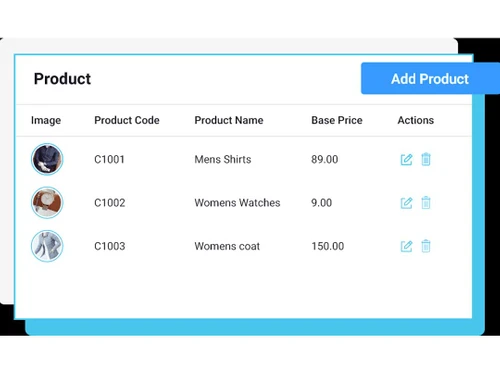Image resolution: width=500 pixels, height=375 pixels.
Task: Edit the Mens Shirts product
Action: (x=406, y=159)
